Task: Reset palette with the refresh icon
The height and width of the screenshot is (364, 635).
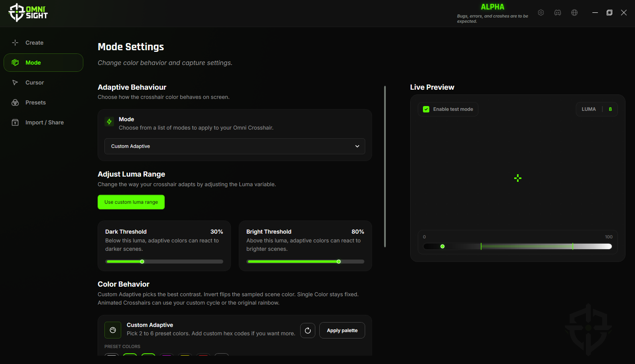Action: coord(308,331)
